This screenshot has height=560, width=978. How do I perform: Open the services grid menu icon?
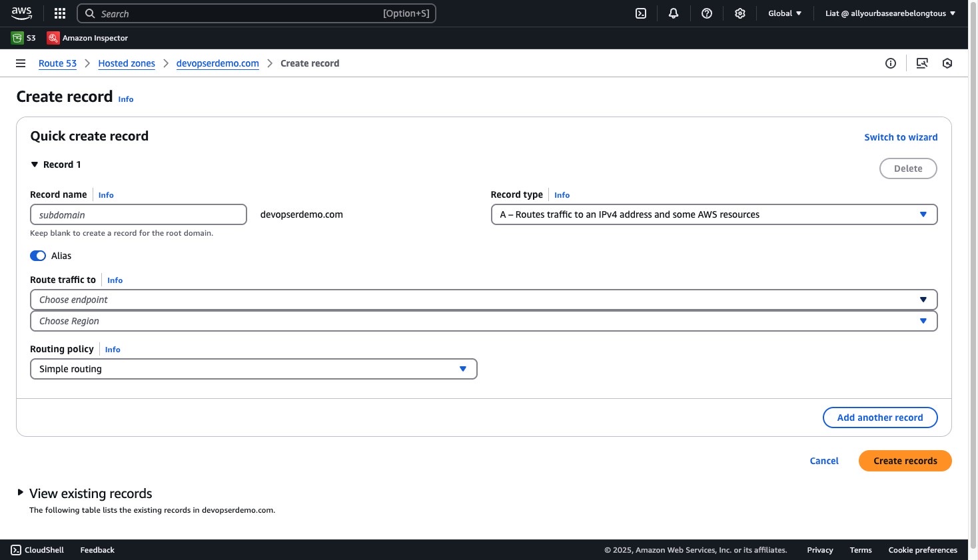pos(60,13)
